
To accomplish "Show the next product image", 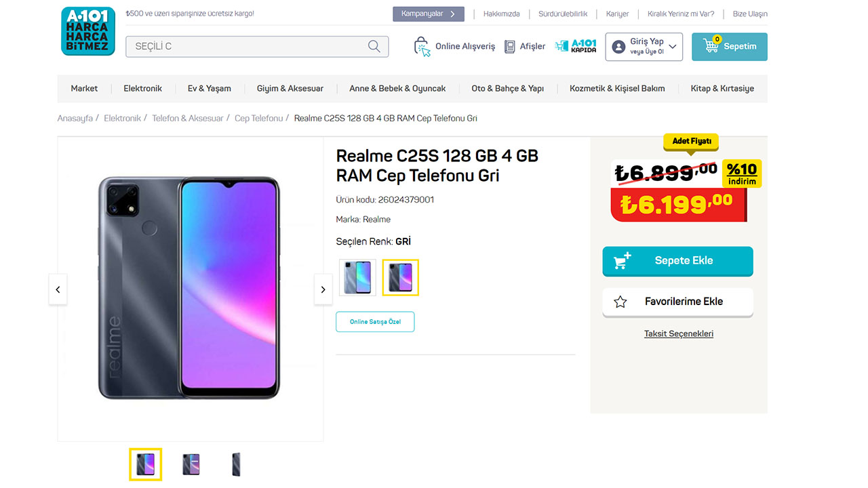I will [323, 289].
